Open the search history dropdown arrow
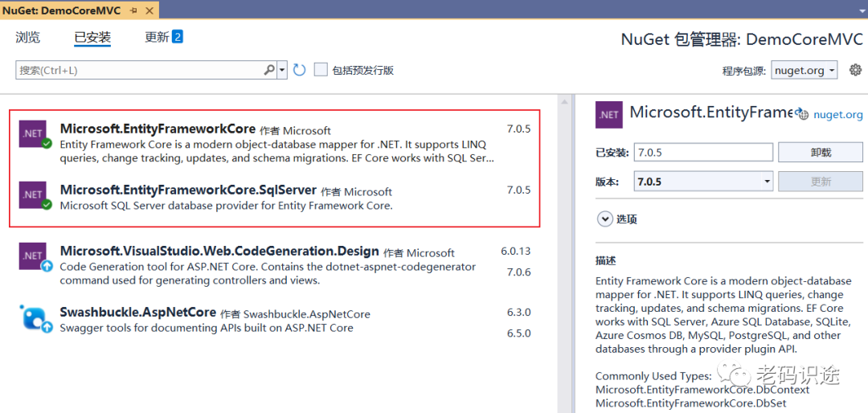Image resolution: width=868 pixels, height=413 pixels. tap(282, 70)
